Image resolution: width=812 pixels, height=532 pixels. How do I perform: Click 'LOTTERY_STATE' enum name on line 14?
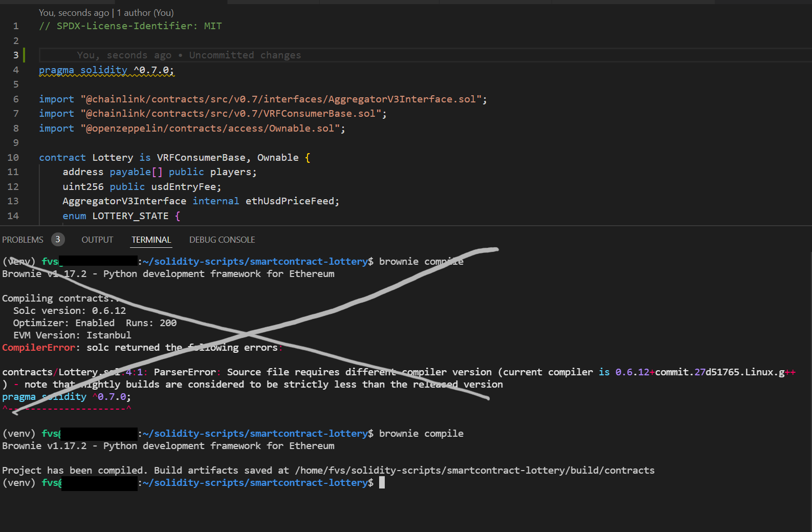pyautogui.click(x=130, y=216)
